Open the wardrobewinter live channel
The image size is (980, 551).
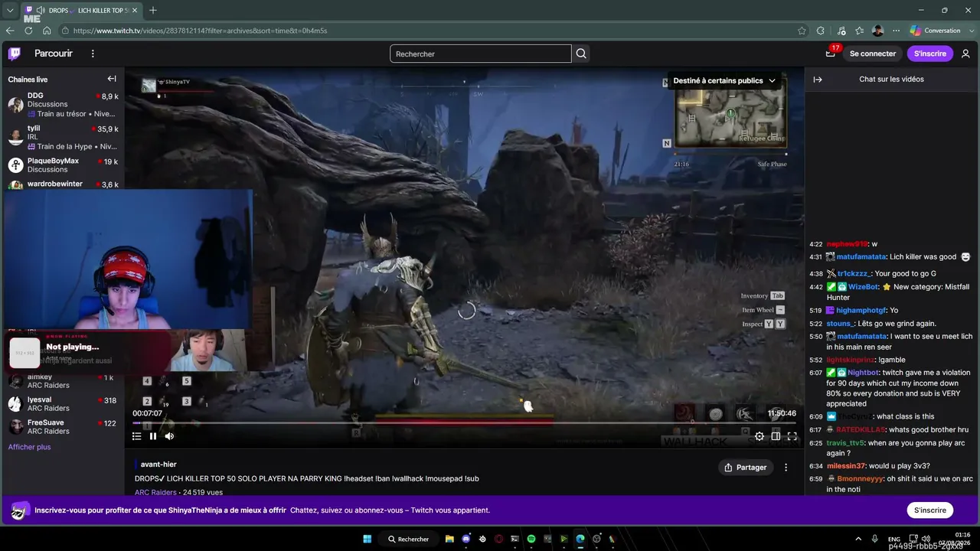[x=63, y=184]
